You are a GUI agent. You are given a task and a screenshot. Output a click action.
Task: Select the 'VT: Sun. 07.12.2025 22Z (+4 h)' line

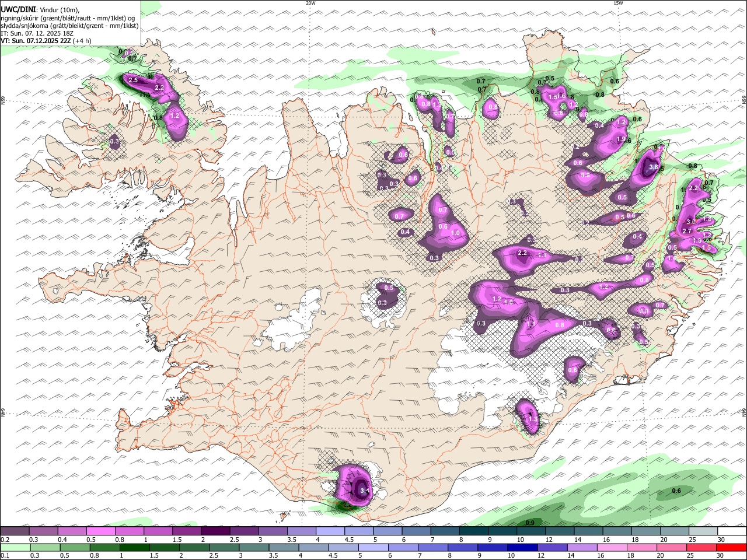pos(46,41)
